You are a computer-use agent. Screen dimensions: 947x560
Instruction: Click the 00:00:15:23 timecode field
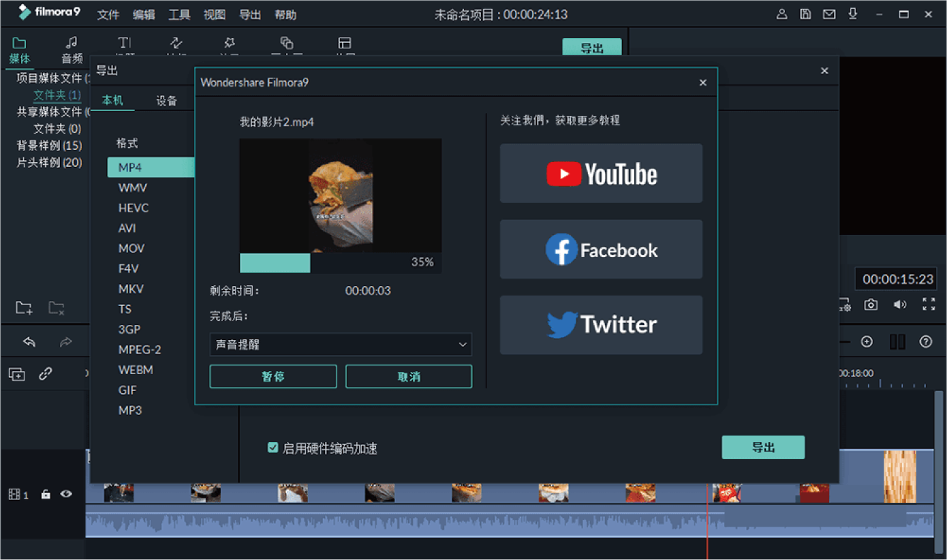pos(897,279)
